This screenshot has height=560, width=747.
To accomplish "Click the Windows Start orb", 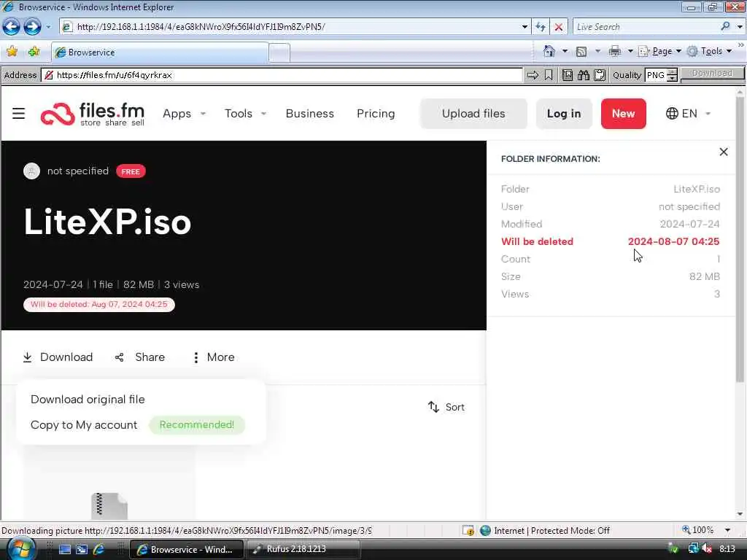I will click(20, 549).
